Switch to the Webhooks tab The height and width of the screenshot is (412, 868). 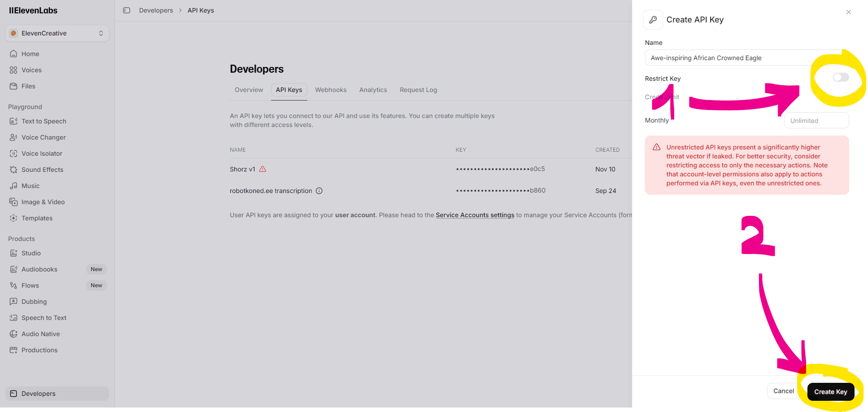click(331, 90)
